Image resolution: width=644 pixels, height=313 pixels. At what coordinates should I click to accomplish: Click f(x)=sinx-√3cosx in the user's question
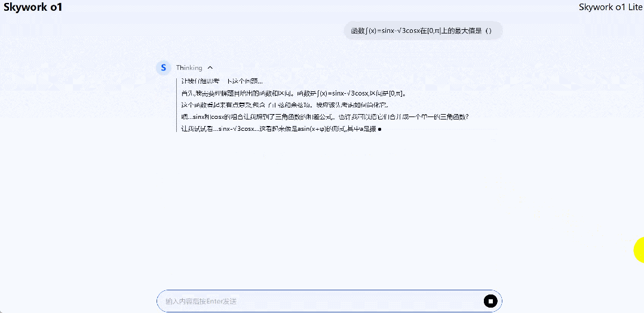[392, 30]
